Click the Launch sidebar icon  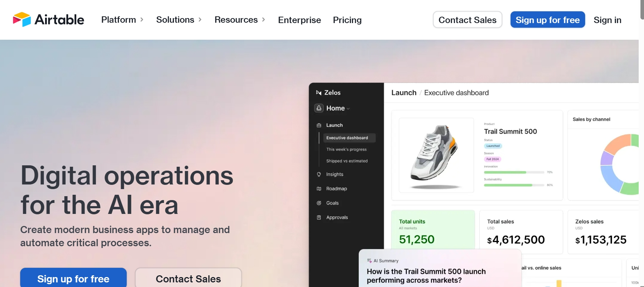tap(319, 125)
